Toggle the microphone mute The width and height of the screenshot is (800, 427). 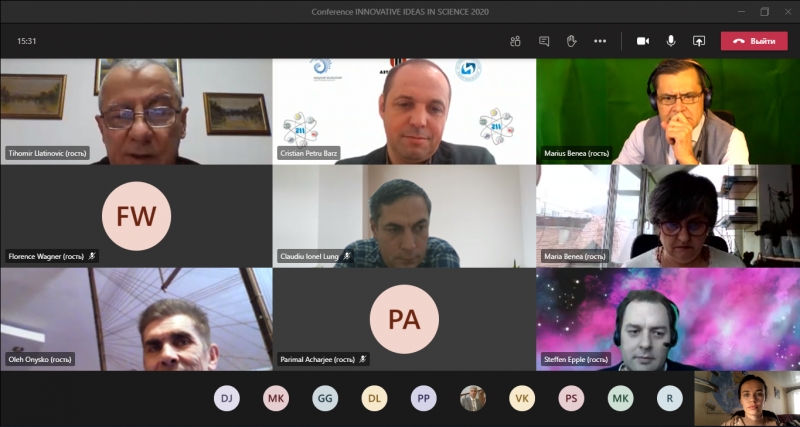point(671,41)
